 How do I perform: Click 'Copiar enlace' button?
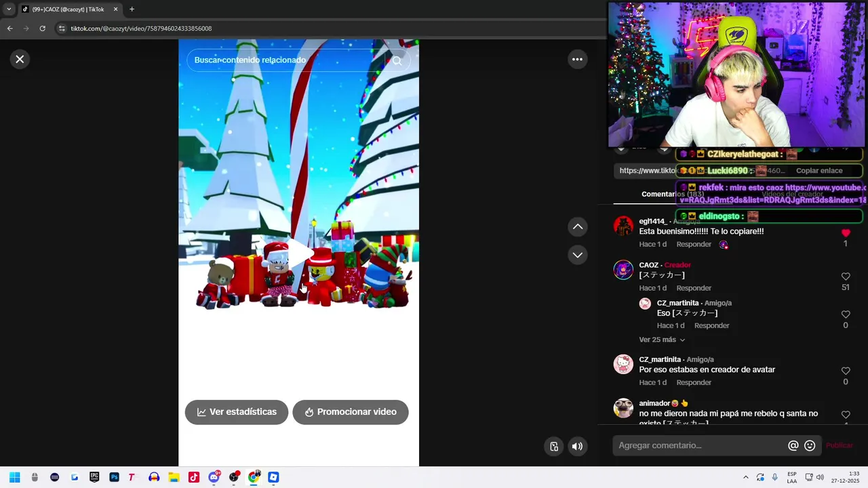(x=819, y=171)
